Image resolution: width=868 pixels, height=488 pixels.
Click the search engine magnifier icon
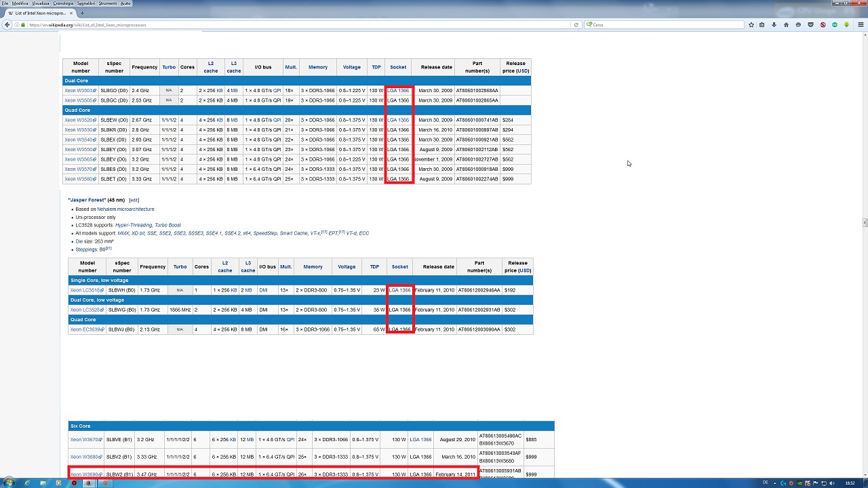589,24
